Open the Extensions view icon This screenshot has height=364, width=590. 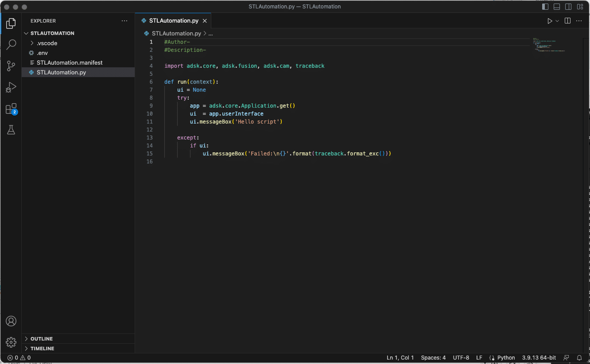click(11, 109)
